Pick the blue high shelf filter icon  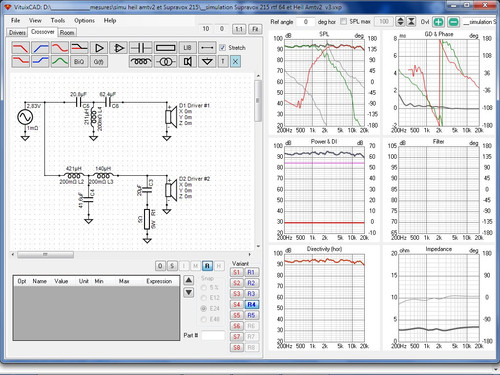coord(40,61)
